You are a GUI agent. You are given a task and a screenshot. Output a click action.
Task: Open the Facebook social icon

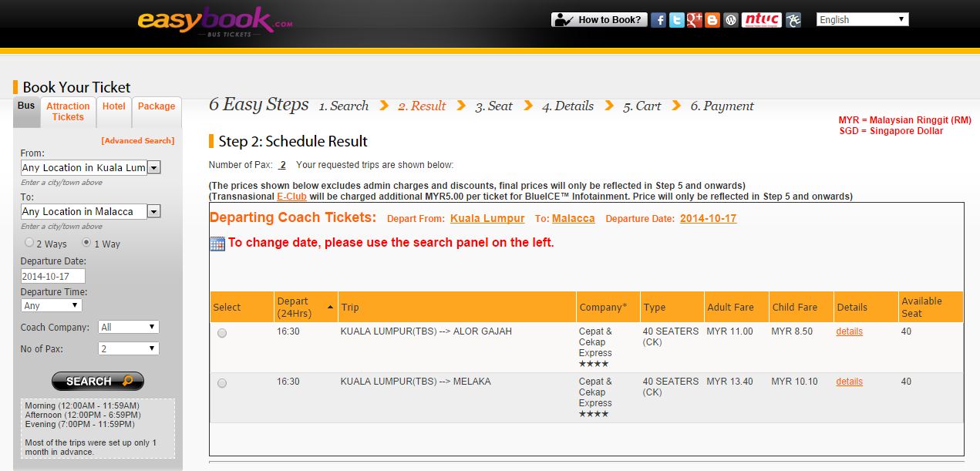(x=658, y=20)
